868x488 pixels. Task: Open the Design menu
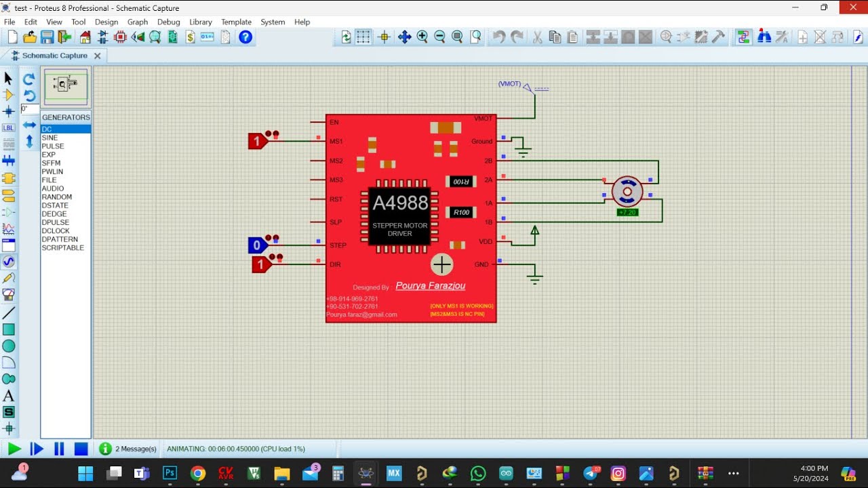point(106,22)
